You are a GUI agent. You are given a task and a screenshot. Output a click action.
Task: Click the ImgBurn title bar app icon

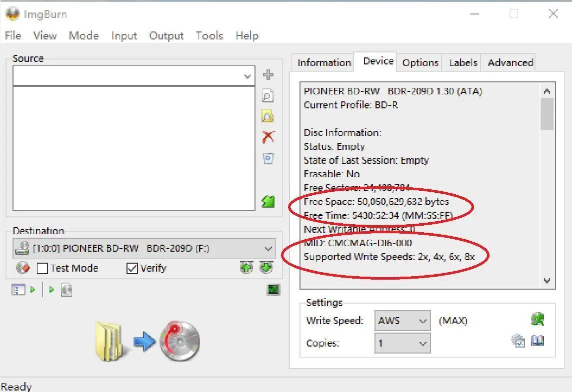12,14
